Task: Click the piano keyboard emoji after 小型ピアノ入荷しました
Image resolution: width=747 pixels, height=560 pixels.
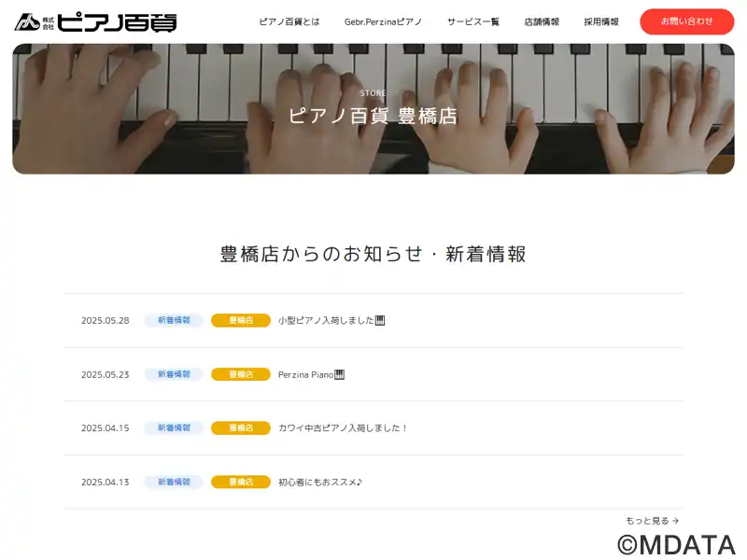Action: click(380, 320)
